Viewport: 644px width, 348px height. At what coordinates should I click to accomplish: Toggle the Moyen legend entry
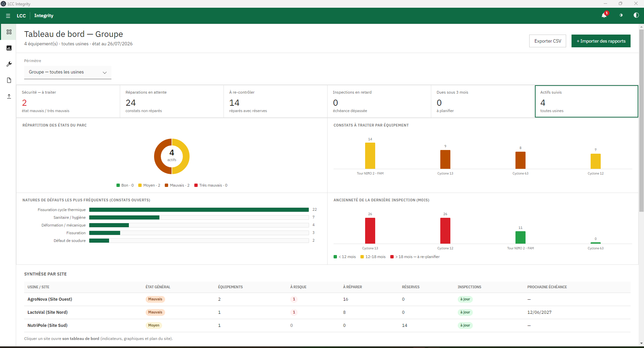[149, 185]
